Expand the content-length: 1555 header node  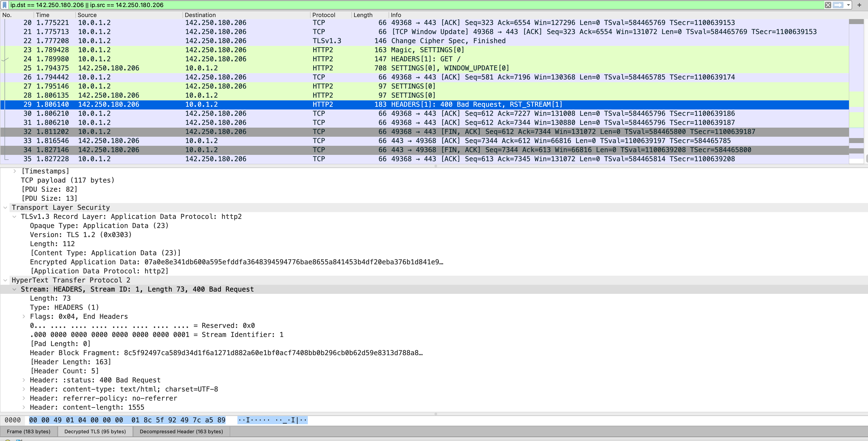24,407
